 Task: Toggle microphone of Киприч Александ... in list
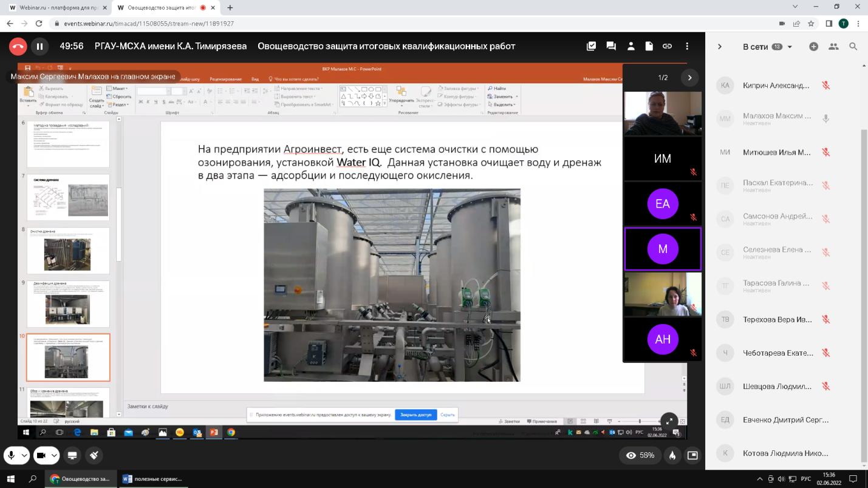[826, 86]
